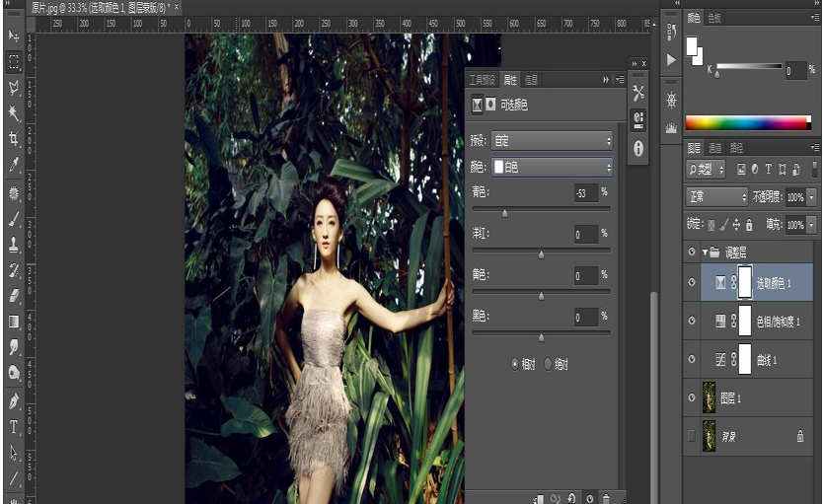Filter layers by adjustment layer icon
This screenshot has height=504, width=823.
(755, 169)
